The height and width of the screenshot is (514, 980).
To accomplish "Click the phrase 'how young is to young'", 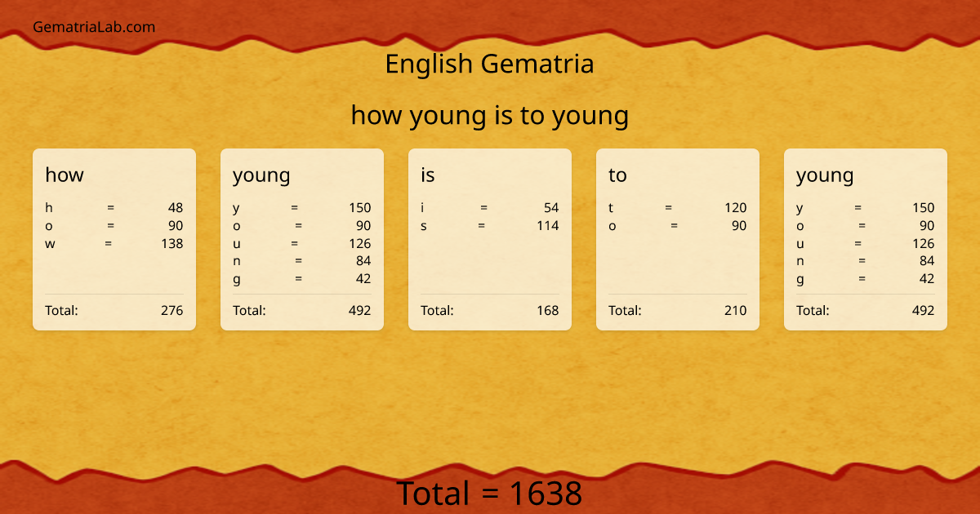I will [489, 116].
